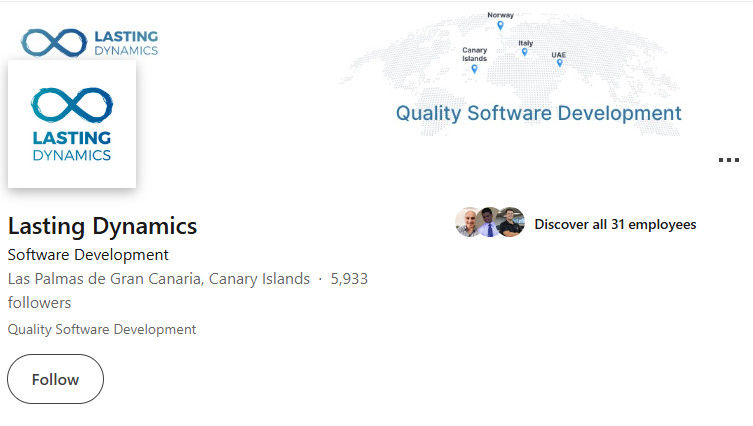Image resolution: width=753 pixels, height=426 pixels.
Task: Open the three-dot more options menu
Action: (729, 160)
